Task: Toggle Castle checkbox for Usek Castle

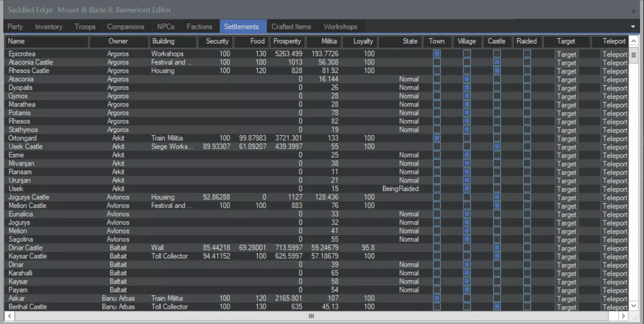Action: 497,147
